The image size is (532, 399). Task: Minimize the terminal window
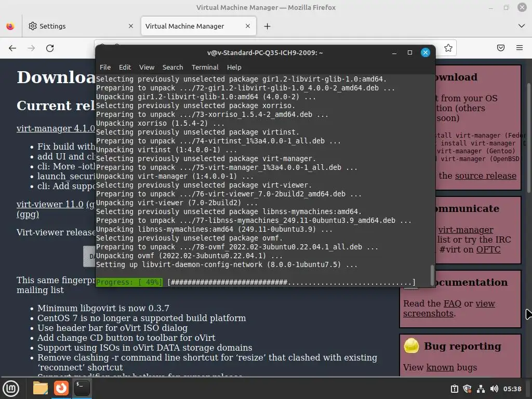(394, 52)
